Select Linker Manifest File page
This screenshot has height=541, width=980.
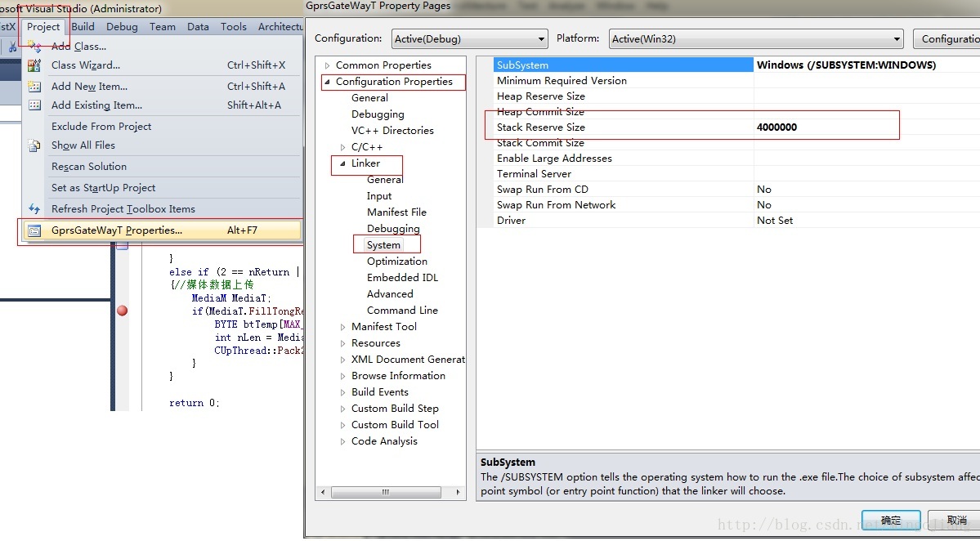pyautogui.click(x=397, y=212)
